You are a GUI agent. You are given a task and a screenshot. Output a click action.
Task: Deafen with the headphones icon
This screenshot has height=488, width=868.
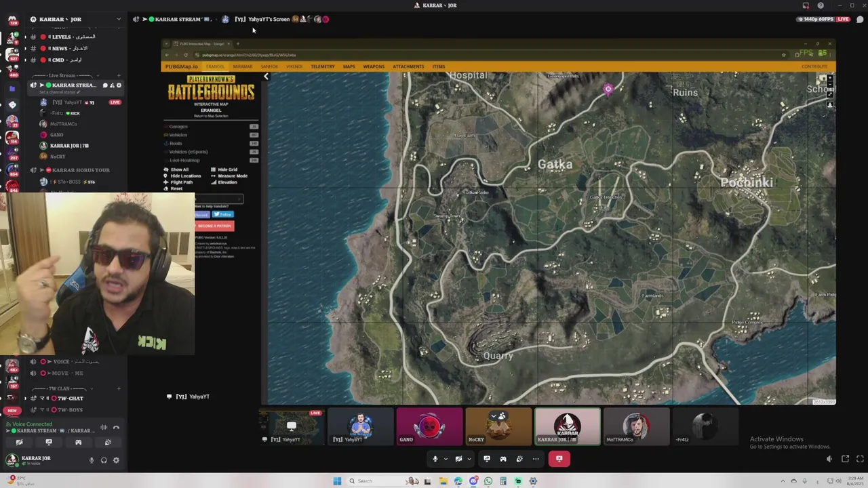pyautogui.click(x=104, y=461)
